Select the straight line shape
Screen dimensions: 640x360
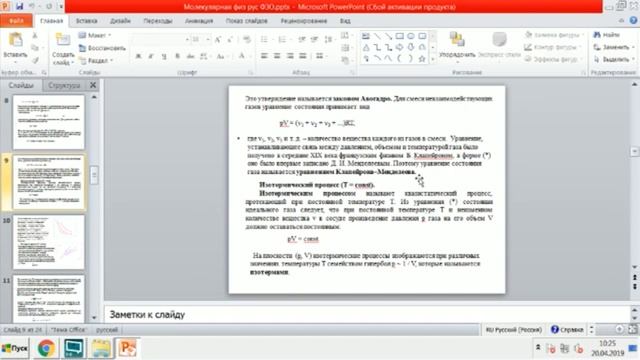pos(377,36)
